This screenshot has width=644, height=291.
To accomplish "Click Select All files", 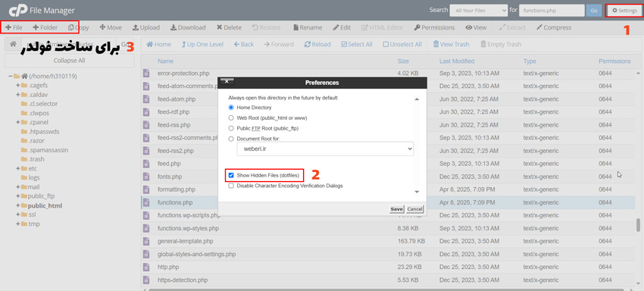I will pos(357,44).
